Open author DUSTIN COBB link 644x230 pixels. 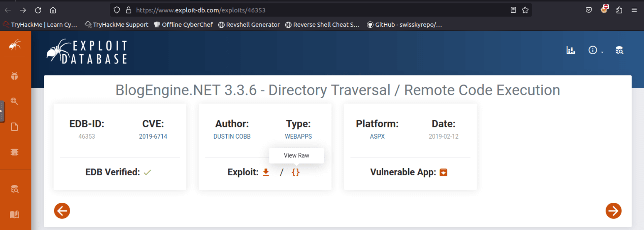pyautogui.click(x=232, y=136)
